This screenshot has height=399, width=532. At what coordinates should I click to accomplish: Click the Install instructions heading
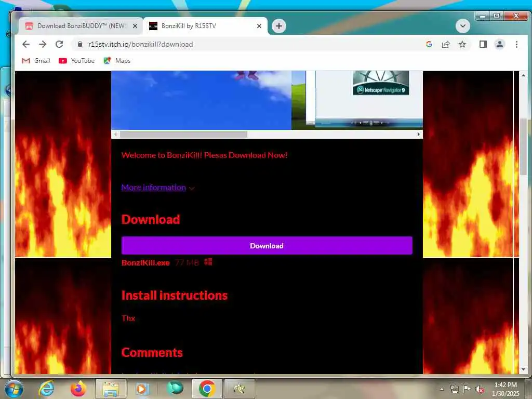[175, 296]
